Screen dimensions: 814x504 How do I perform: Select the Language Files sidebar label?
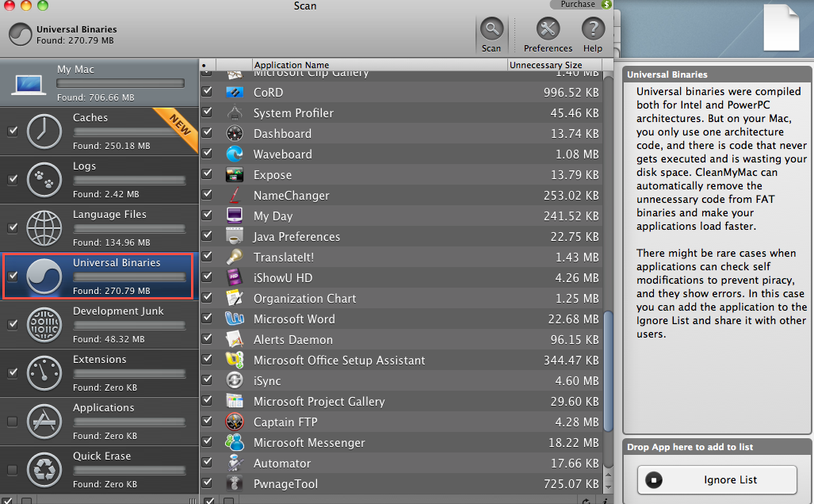tap(109, 215)
